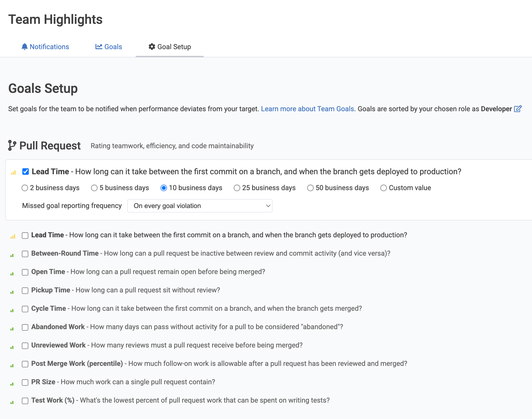This screenshot has height=419, width=532.
Task: Click the Notifications bell icon
Action: point(24,47)
